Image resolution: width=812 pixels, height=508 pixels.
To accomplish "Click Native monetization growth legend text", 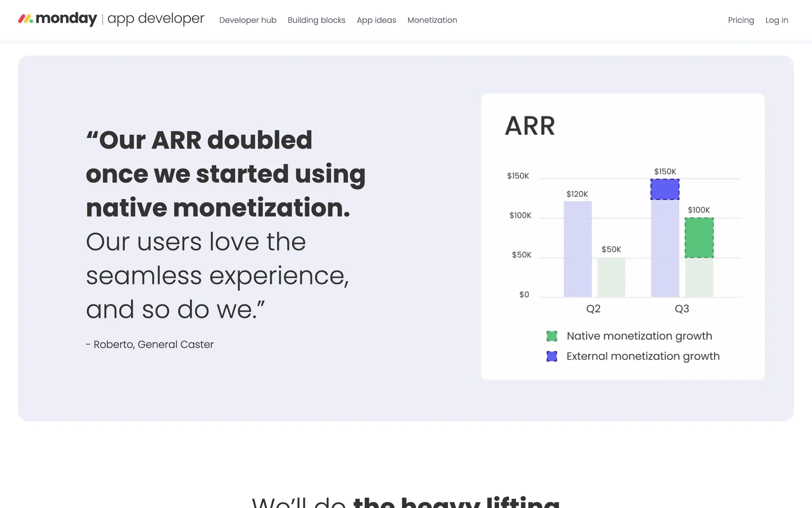I will [x=639, y=336].
